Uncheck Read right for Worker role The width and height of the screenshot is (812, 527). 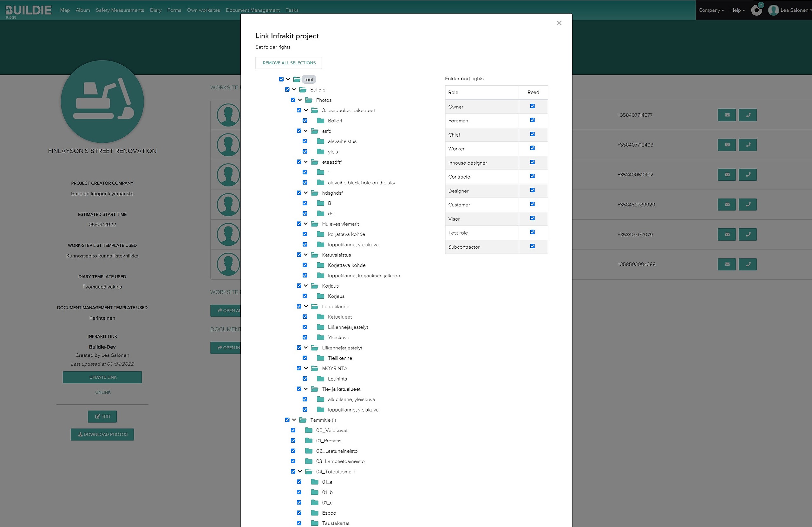532,148
